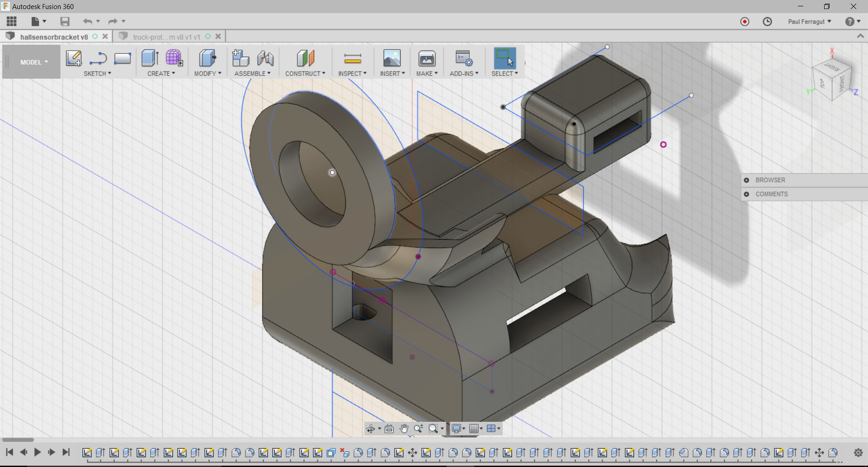Viewport: 868px width, 467px height.
Task: Close the hallsensorbracket v8 tab
Action: click(105, 37)
